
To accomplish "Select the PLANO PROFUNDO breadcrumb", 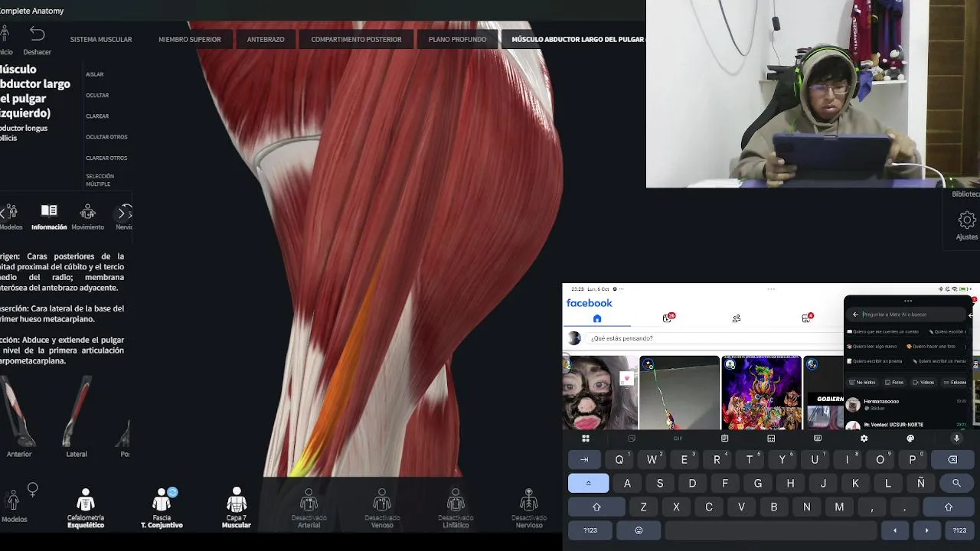I will pyautogui.click(x=457, y=39).
